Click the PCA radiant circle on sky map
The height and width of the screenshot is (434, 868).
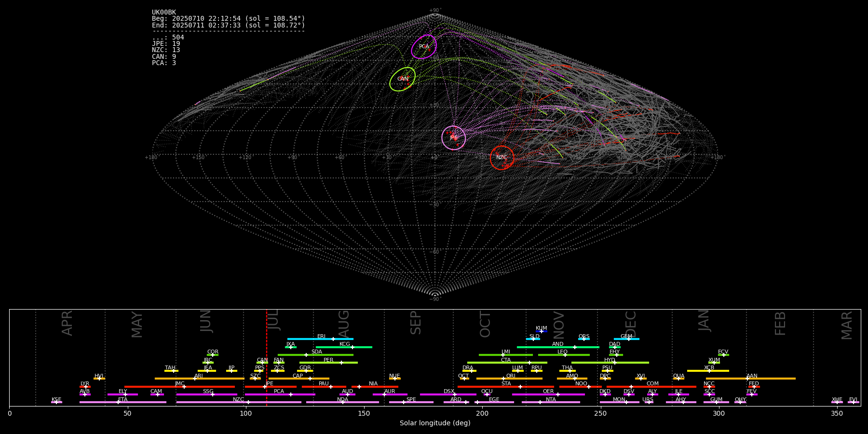pyautogui.click(x=424, y=47)
